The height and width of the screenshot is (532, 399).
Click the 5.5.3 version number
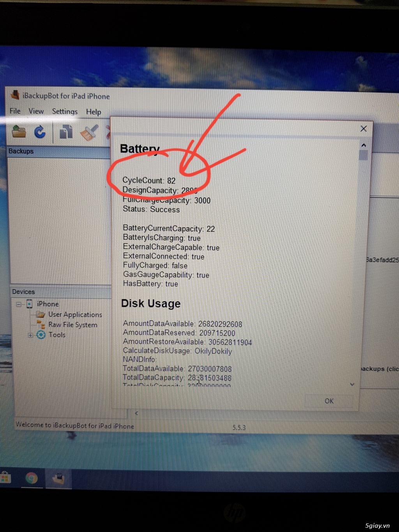(239, 428)
